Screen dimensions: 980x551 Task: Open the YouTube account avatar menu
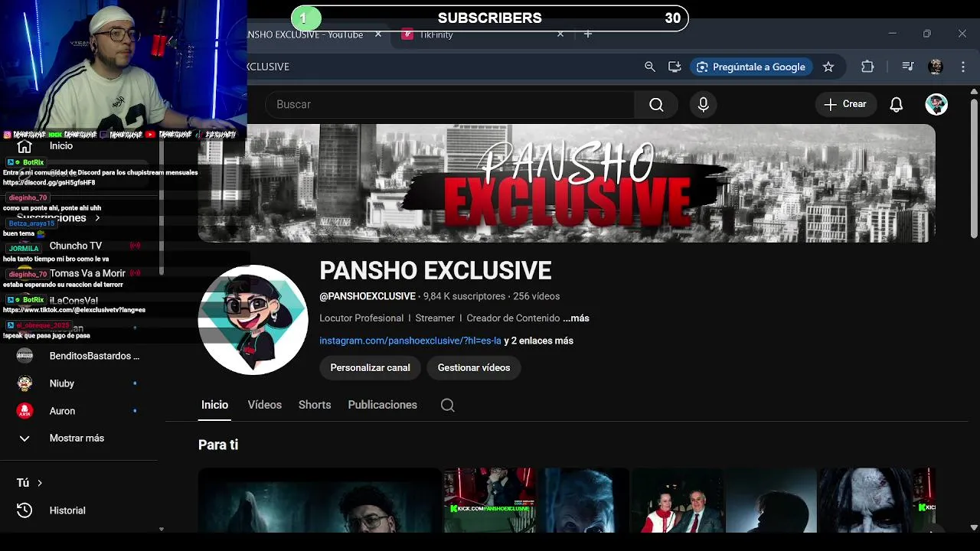(x=936, y=105)
